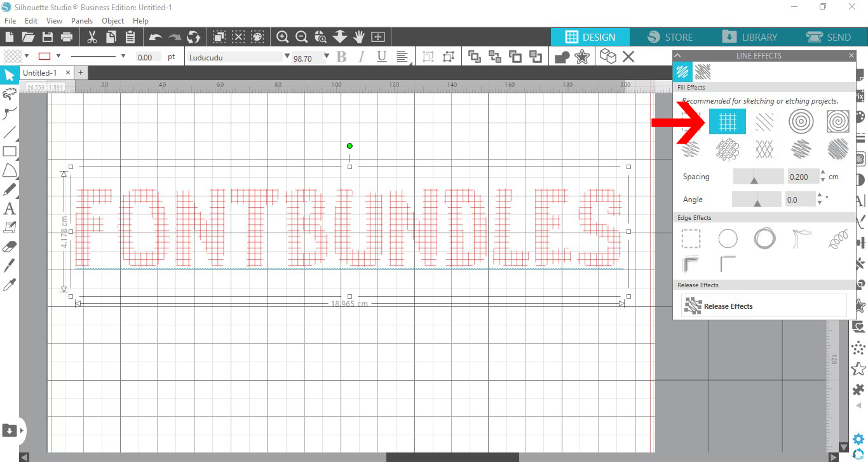Switch to the LIBRARY tab

[750, 37]
